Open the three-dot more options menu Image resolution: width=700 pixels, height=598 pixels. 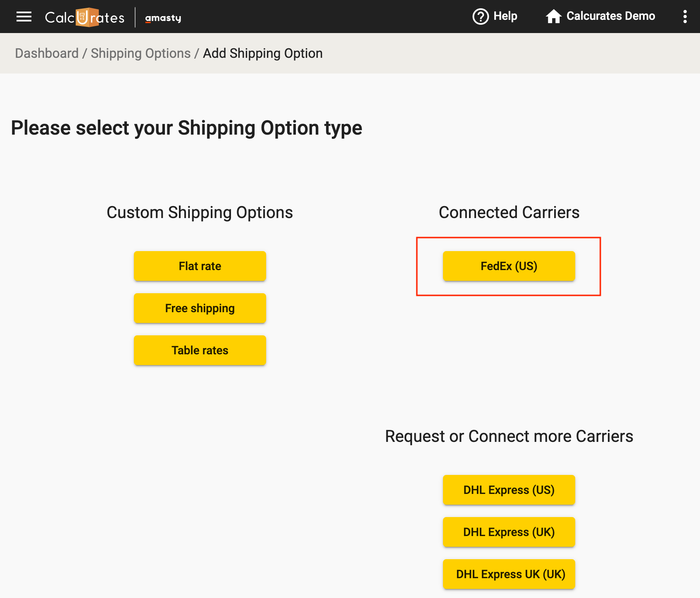[x=685, y=17]
